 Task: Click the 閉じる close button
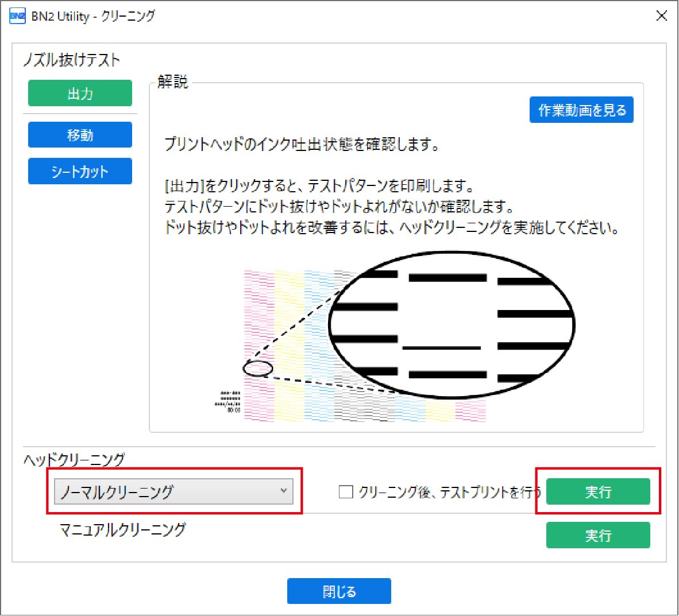coord(339,591)
